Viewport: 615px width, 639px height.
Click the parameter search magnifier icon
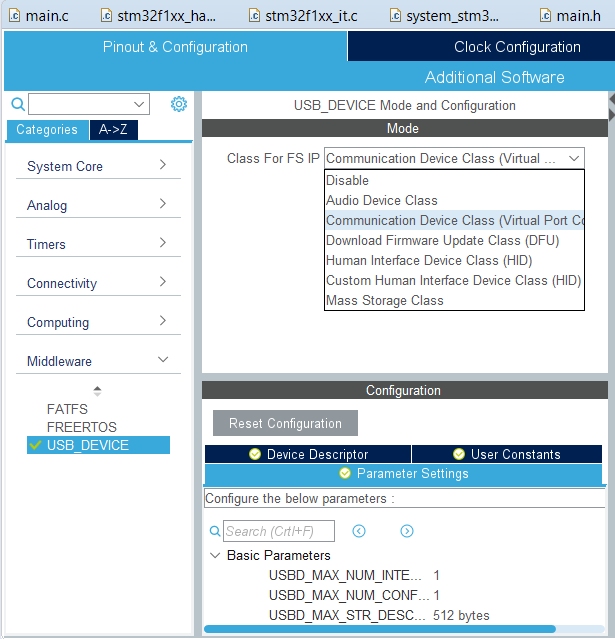[215, 532]
